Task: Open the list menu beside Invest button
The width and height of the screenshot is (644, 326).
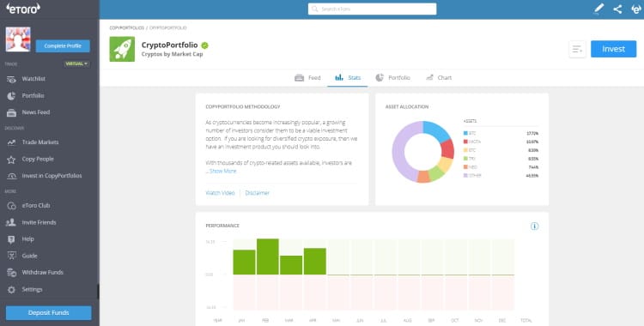Action: coord(577,49)
